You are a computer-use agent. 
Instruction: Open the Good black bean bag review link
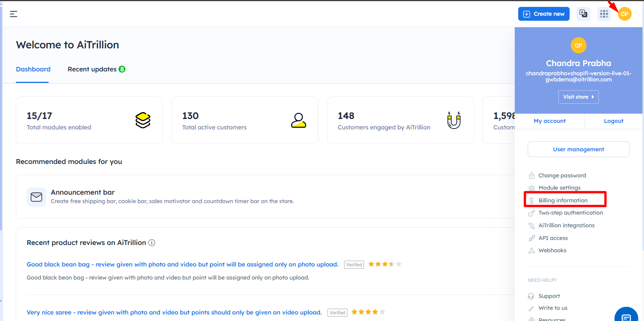tap(182, 264)
